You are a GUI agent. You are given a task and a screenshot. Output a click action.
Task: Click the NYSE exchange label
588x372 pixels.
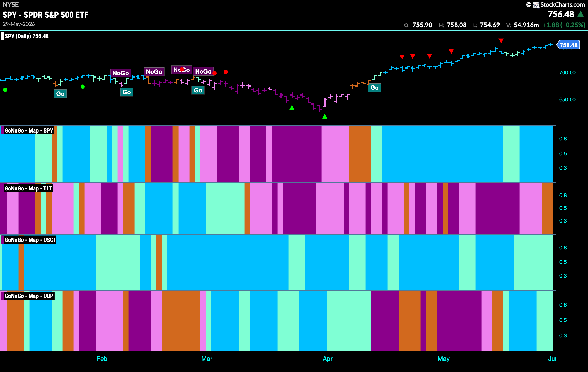point(11,4)
